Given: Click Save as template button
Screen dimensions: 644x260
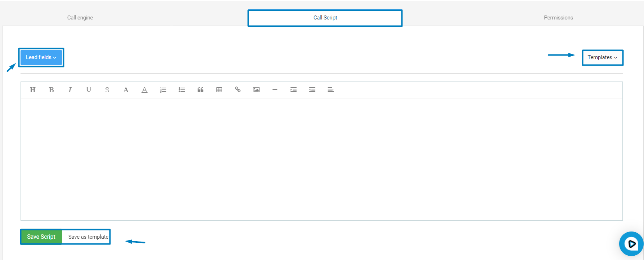Looking at the screenshot, I should [88, 237].
